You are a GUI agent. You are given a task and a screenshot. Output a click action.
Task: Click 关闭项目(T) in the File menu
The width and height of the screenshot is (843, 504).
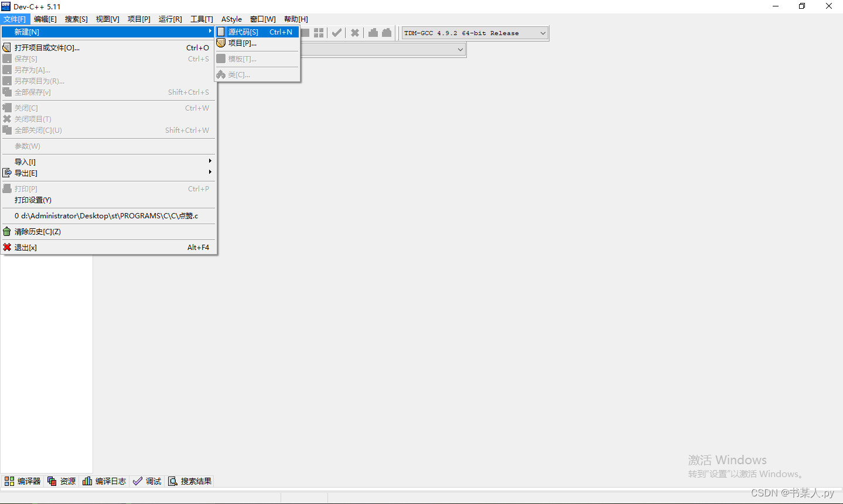[x=108, y=119]
